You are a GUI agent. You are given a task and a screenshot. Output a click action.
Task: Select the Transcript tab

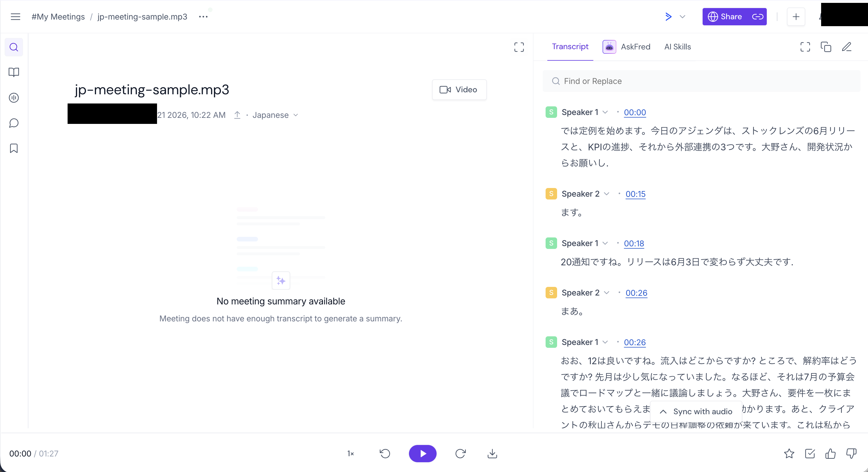point(570,47)
